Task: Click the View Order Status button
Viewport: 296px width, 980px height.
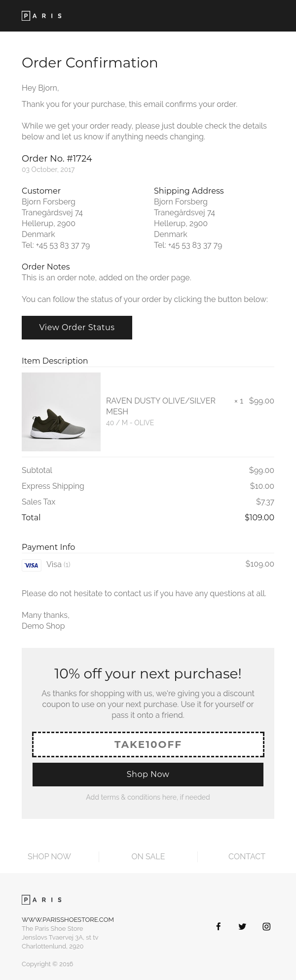Action: point(77,327)
